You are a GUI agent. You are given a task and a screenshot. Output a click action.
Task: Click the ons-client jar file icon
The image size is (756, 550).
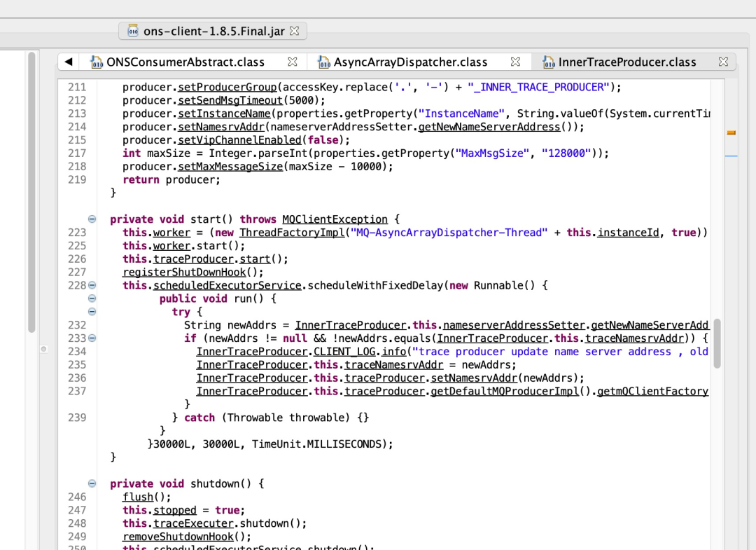pos(133,31)
